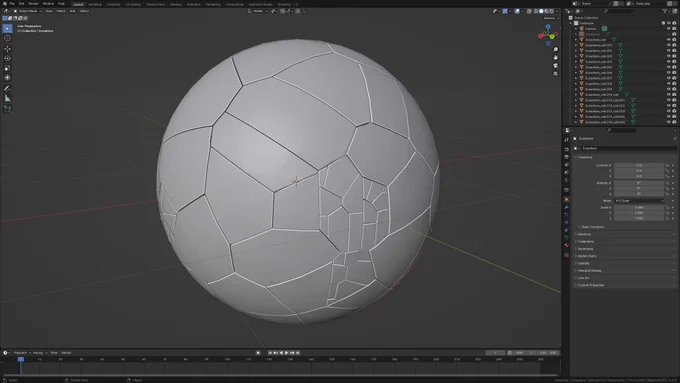Open the timeline Keying popover
Screen dimensions: 680x383
point(39,353)
